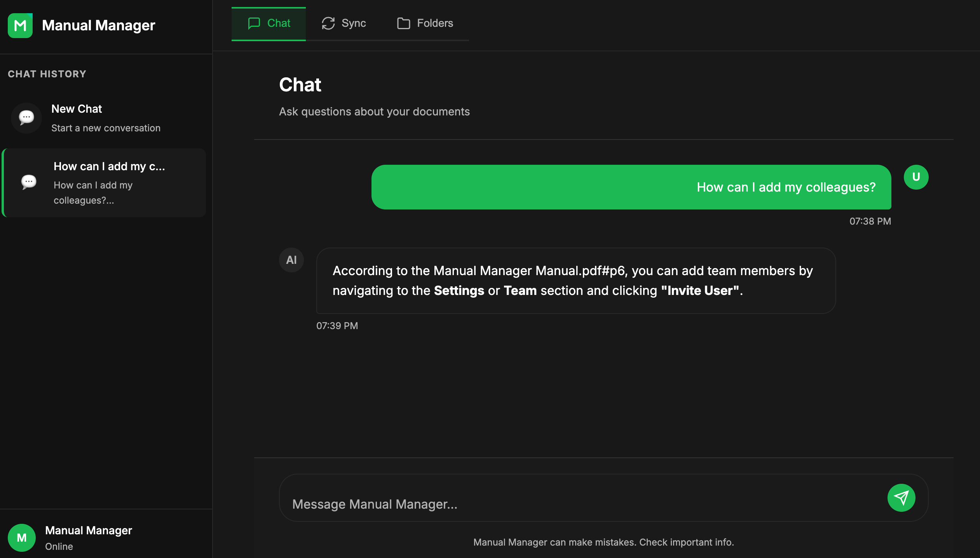Select the Chat tab speech bubble icon
The height and width of the screenshot is (558, 980).
[x=254, y=23]
